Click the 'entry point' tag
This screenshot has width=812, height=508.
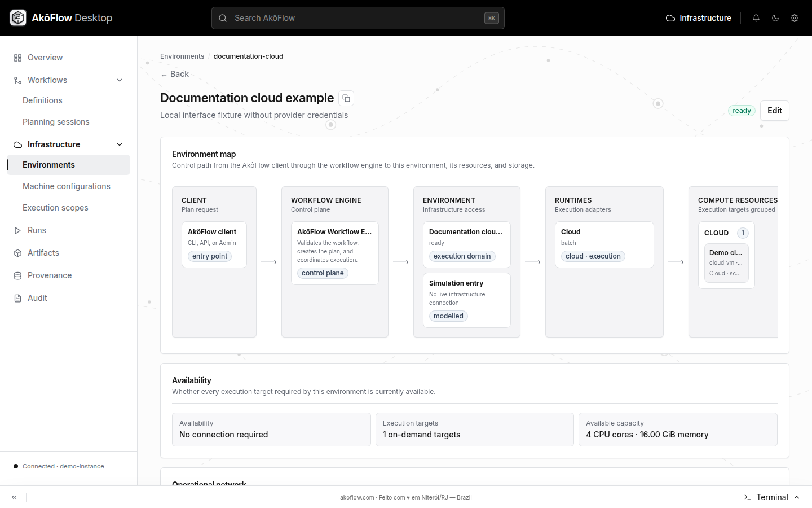pos(210,256)
